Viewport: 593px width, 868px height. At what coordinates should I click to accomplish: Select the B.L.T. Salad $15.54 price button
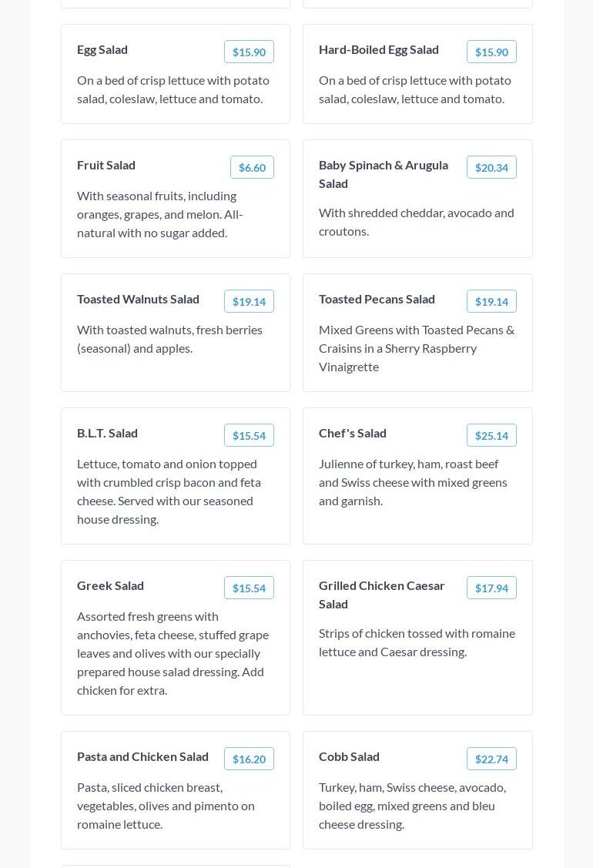[249, 435]
